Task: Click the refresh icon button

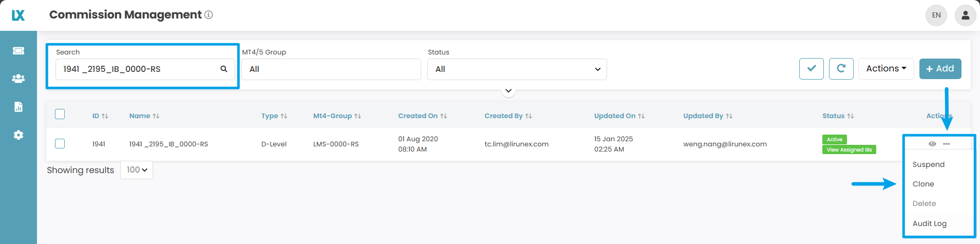Action: point(841,69)
